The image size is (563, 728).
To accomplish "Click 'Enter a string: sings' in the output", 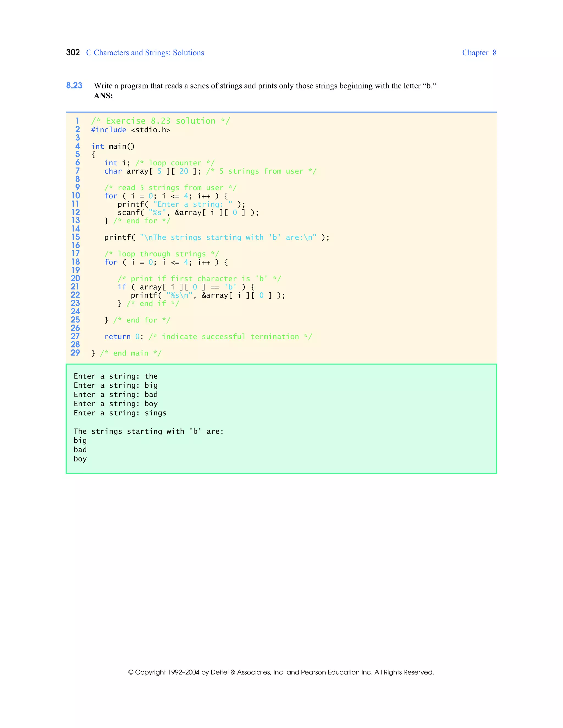I will [x=120, y=413].
